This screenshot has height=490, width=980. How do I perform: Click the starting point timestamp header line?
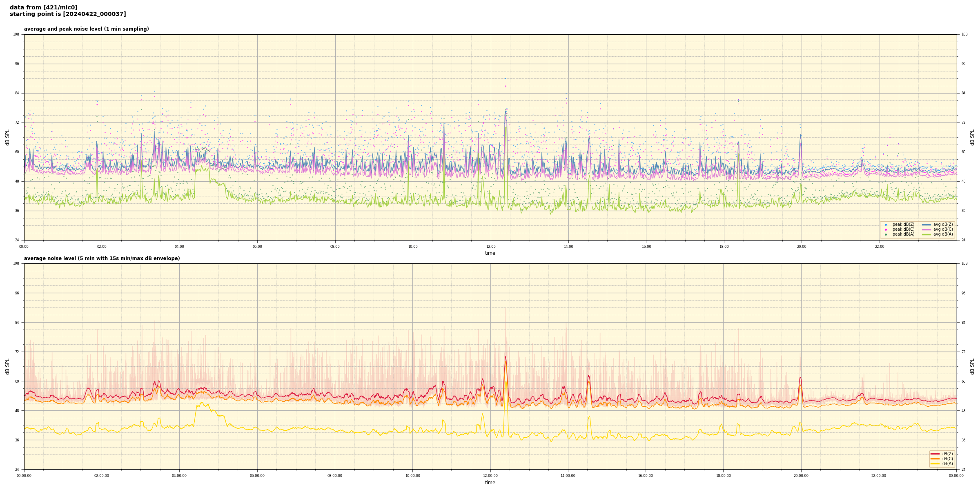[x=68, y=14]
